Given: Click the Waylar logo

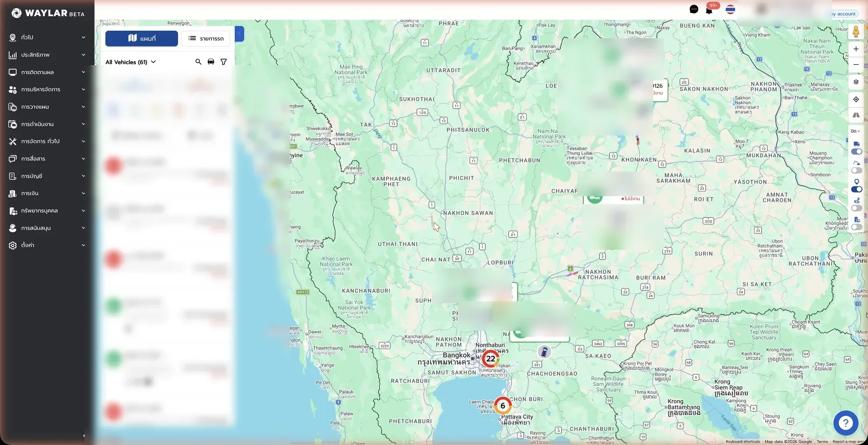Looking at the screenshot, I should click(48, 13).
